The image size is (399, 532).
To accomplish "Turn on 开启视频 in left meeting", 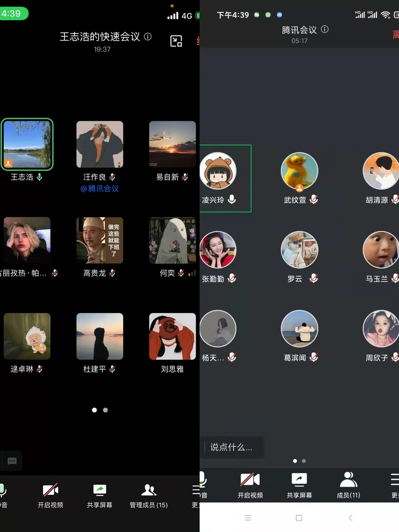I will click(x=50, y=495).
